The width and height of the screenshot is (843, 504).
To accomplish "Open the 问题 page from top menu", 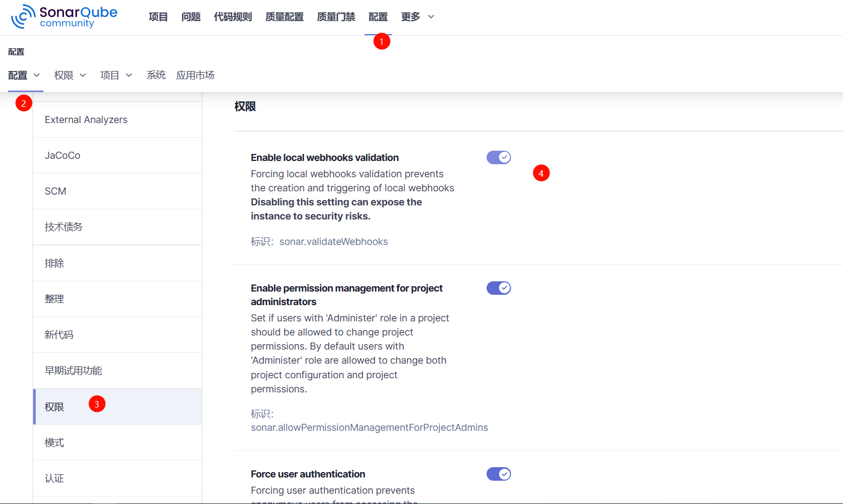I will (x=191, y=17).
